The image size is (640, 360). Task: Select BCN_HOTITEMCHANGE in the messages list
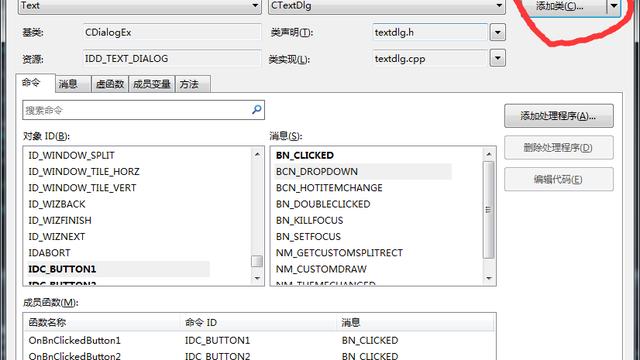point(329,188)
